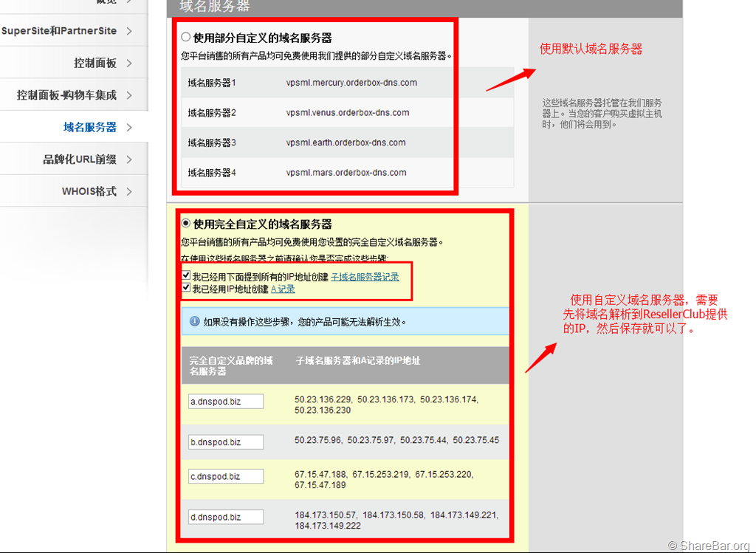Click the d.dnspod.biz name server field
Image resolution: width=756 pixels, height=553 pixels.
225,517
